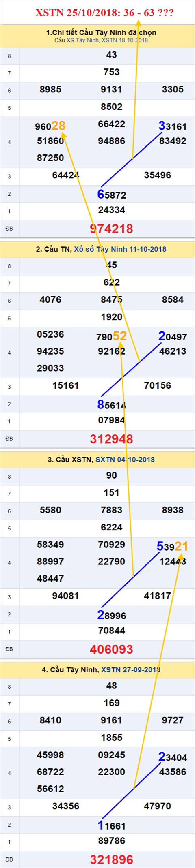Click the number 94081
Viewport: 195px width, 868px height.
65,596
